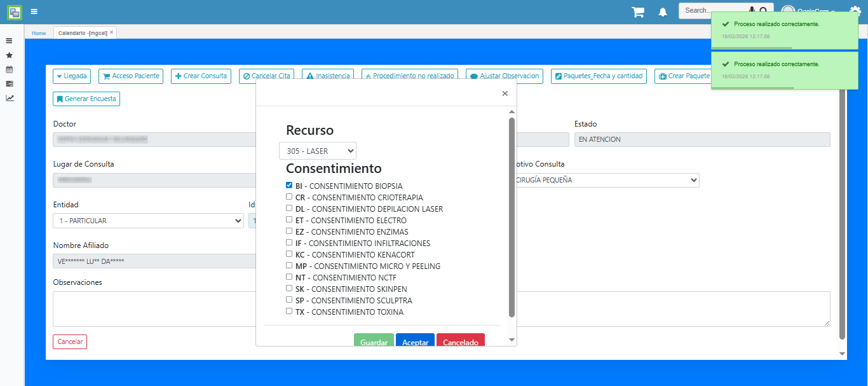Switch to the Home tab
868x386 pixels.
click(x=39, y=33)
